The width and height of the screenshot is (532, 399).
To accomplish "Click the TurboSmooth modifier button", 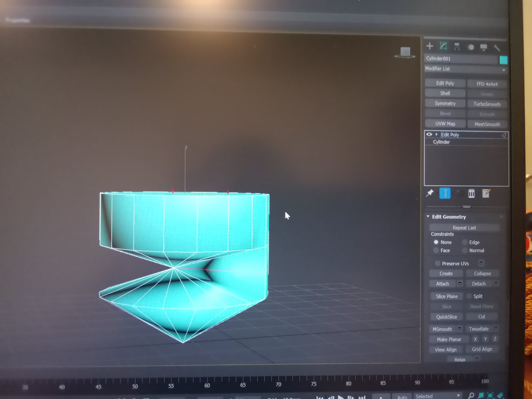I will tap(487, 104).
